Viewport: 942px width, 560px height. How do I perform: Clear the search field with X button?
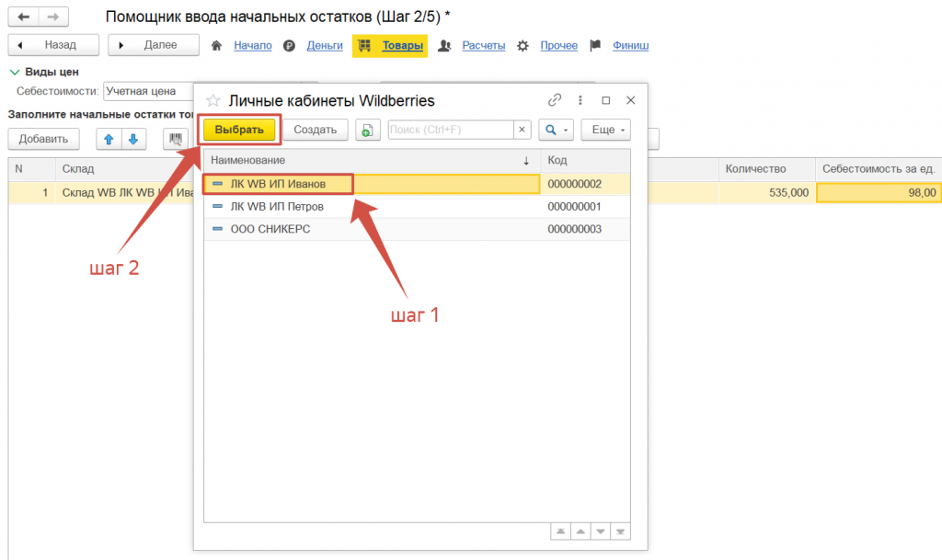pyautogui.click(x=522, y=130)
